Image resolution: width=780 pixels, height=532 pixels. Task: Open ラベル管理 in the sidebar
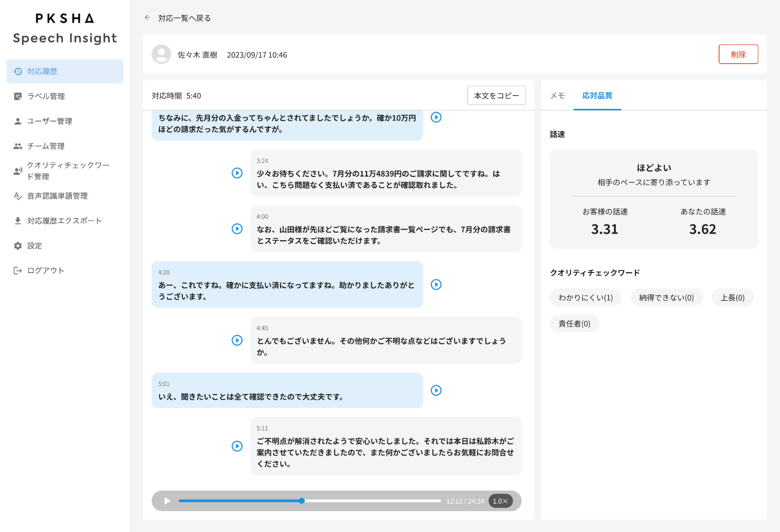pyautogui.click(x=46, y=96)
